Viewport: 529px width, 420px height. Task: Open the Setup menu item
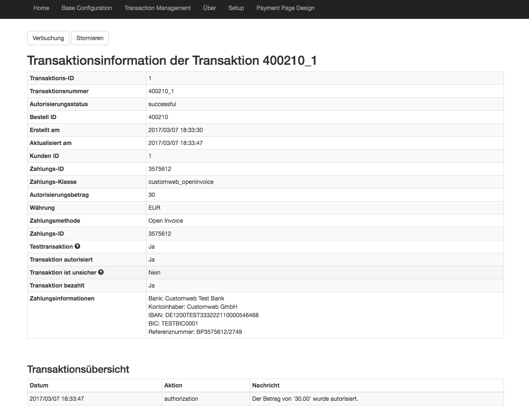236,8
